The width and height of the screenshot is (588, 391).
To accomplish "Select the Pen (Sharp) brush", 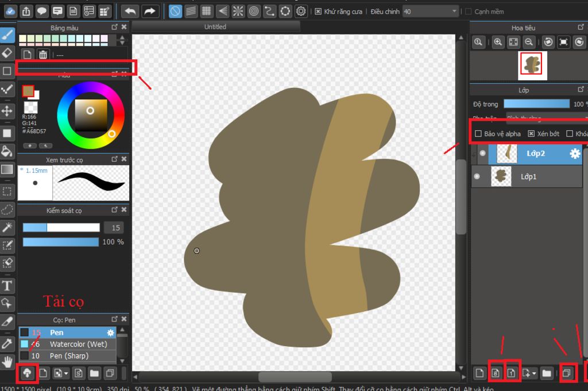I will (x=68, y=356).
